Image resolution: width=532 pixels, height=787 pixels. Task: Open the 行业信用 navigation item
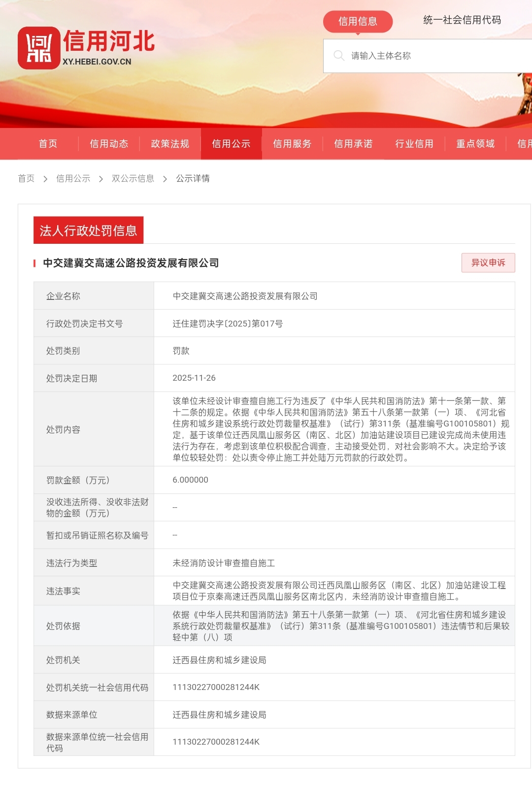click(x=414, y=144)
